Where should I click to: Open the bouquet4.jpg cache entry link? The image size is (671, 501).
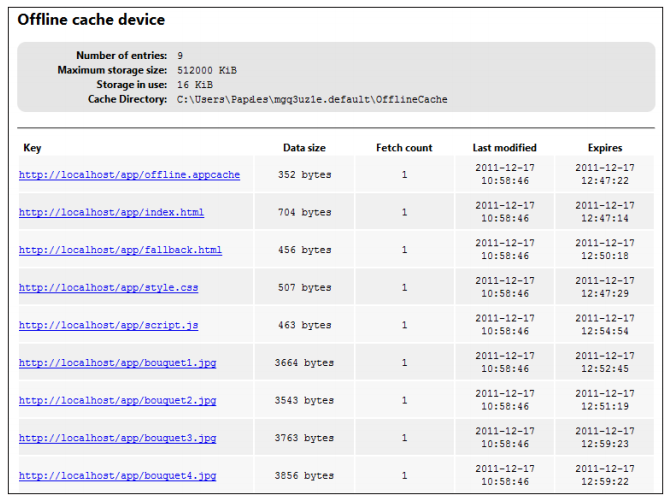tap(117, 476)
